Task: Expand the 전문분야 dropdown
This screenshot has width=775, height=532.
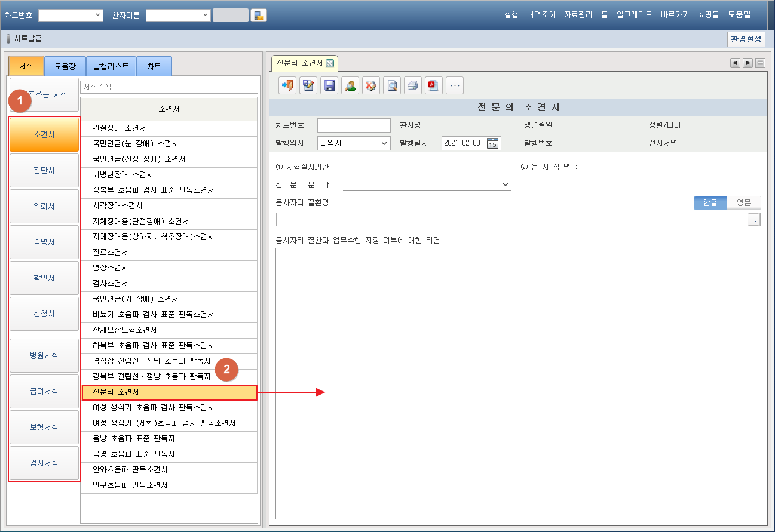Action: point(505,185)
